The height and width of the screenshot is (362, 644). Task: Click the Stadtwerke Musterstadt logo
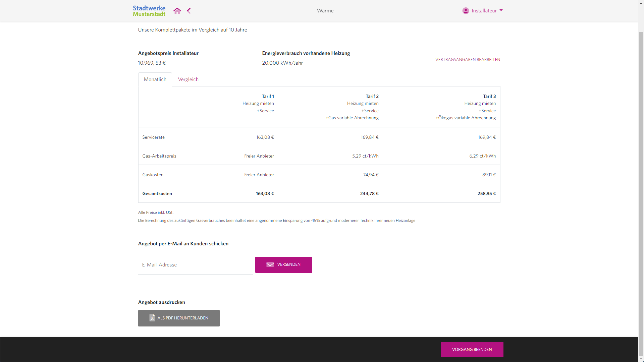tap(149, 11)
